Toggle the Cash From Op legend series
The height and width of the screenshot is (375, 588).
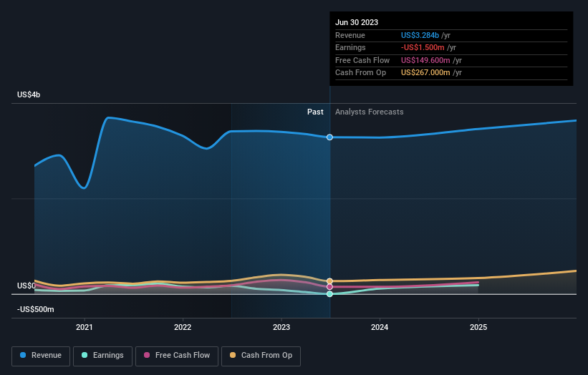pos(261,356)
